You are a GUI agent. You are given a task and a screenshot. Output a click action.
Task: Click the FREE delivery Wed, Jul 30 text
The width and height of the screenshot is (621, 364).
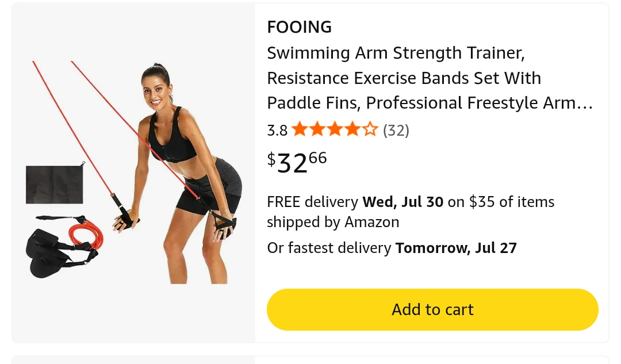click(355, 202)
